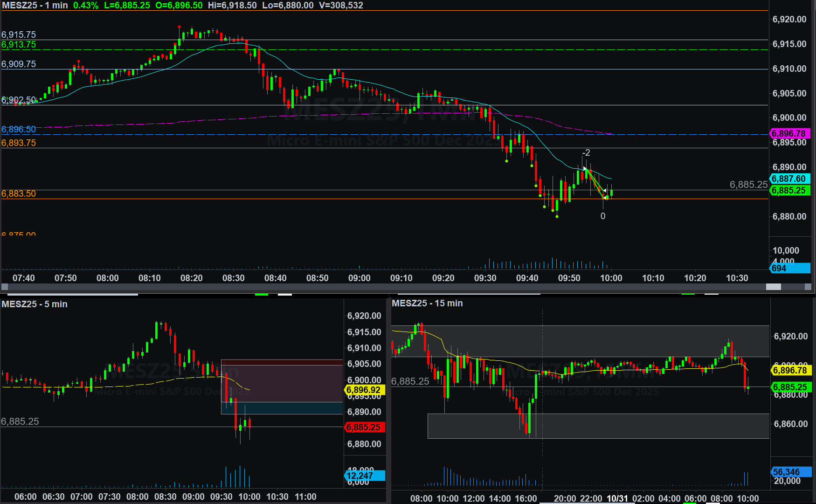The width and height of the screenshot is (816, 504).
Task: Click the magenta 6,896.78 price tag
Action: pyautogui.click(x=789, y=134)
